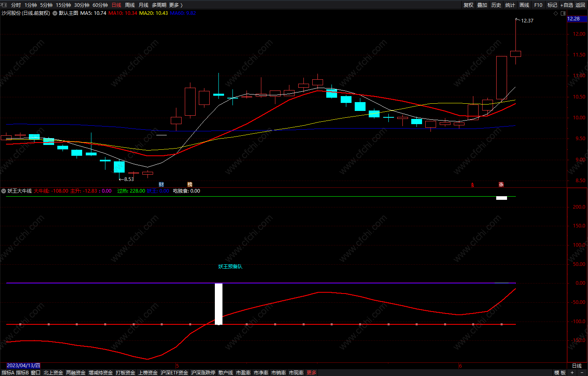This screenshot has width=588, height=376.
Task: Select the 市现率 indicator
Action: (296, 373)
